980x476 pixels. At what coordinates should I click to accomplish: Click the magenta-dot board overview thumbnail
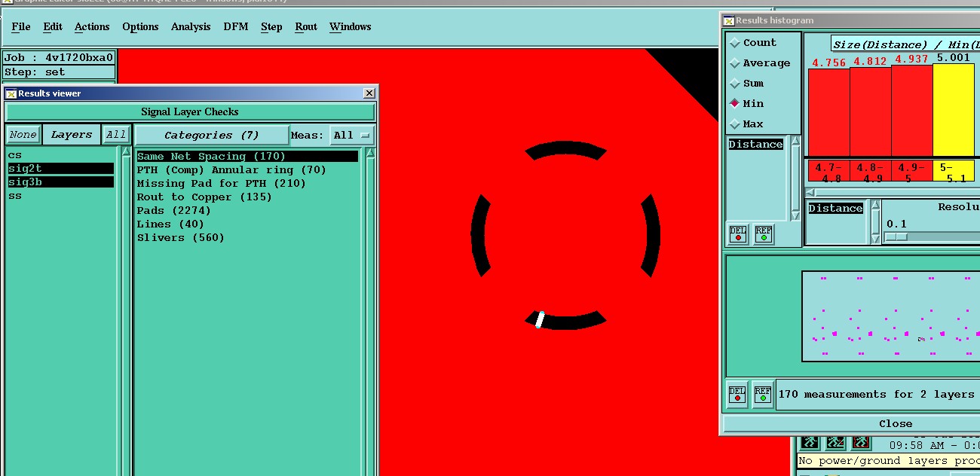891,316
